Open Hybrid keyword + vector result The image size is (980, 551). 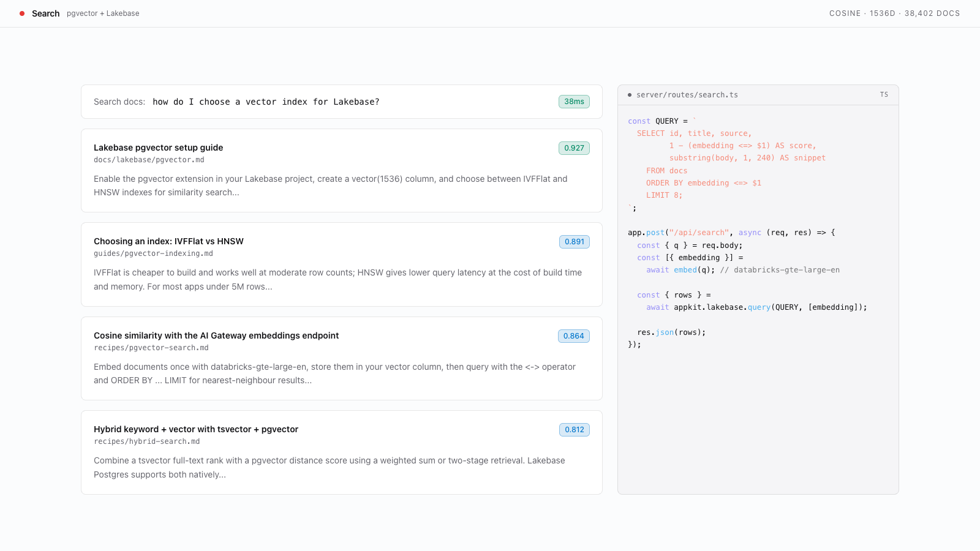(342, 452)
